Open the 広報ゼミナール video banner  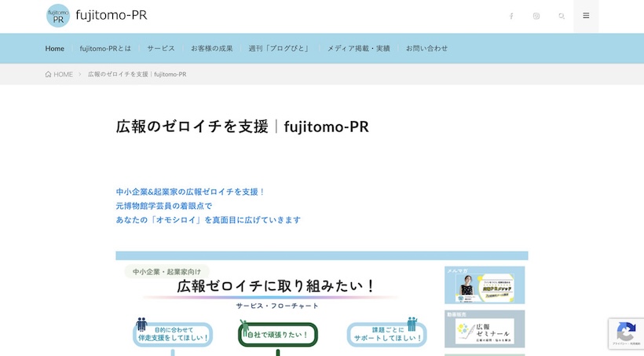[x=485, y=328]
